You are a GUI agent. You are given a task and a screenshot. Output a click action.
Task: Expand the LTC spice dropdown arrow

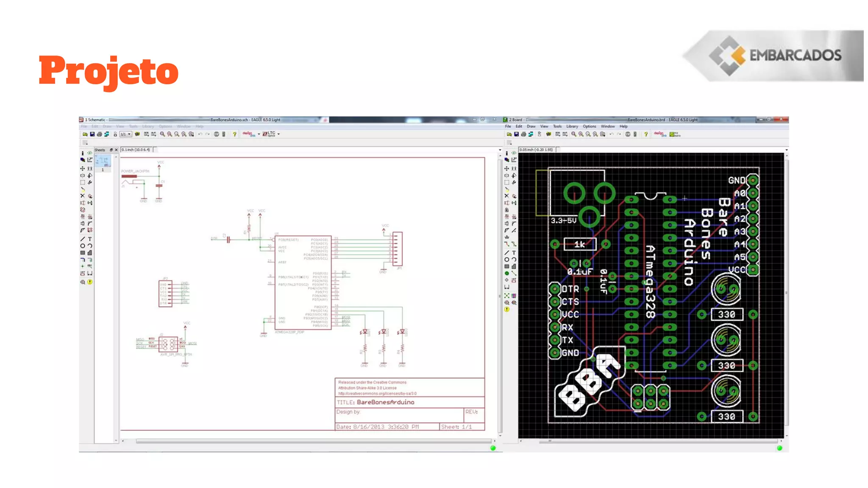coord(278,134)
